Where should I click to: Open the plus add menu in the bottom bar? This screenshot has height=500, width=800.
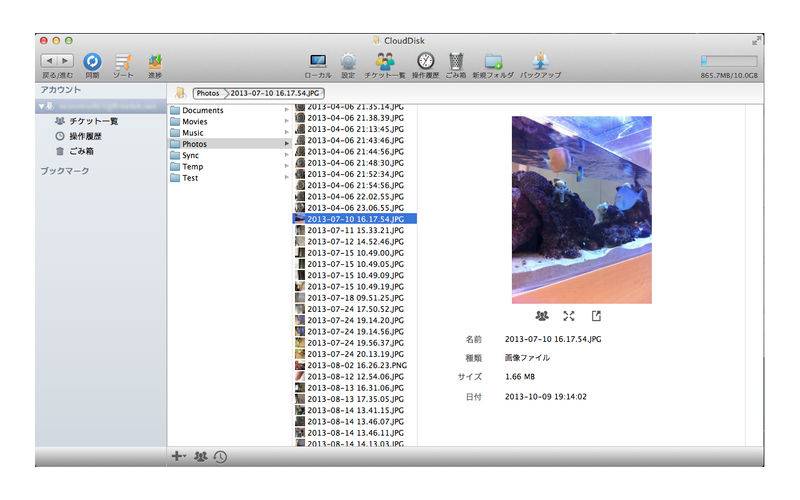pos(178,456)
